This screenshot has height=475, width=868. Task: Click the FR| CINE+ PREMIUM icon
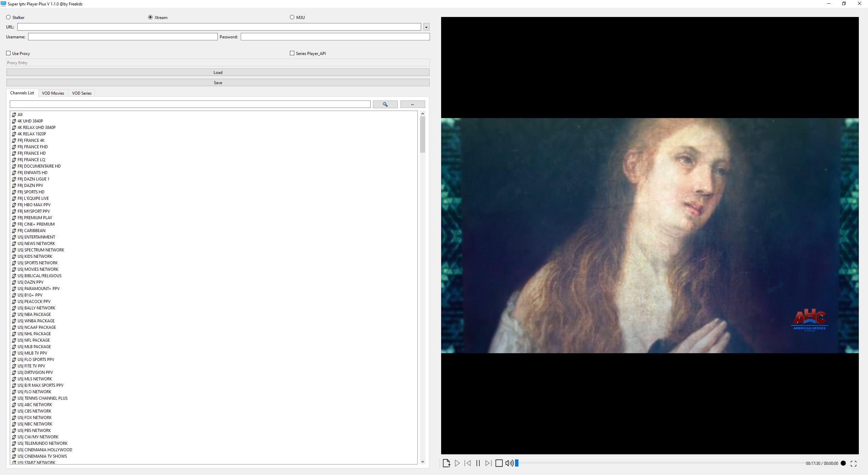14,224
